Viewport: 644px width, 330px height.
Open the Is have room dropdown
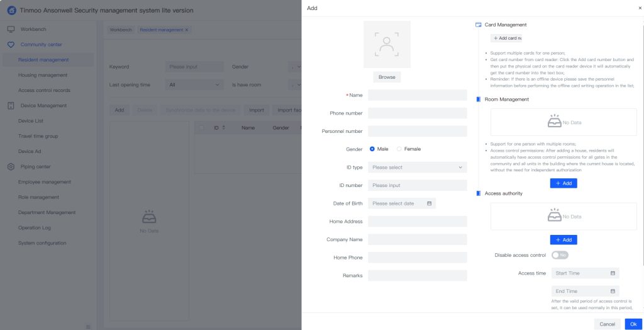click(x=296, y=85)
